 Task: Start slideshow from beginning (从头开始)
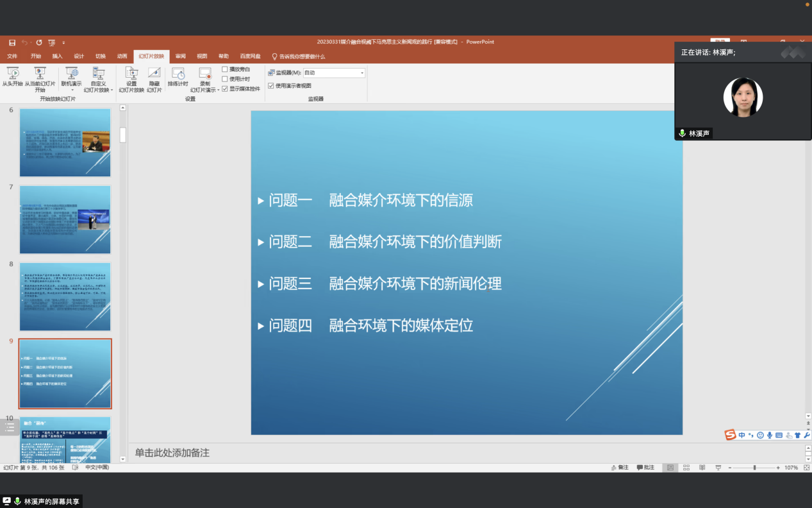tap(12, 74)
